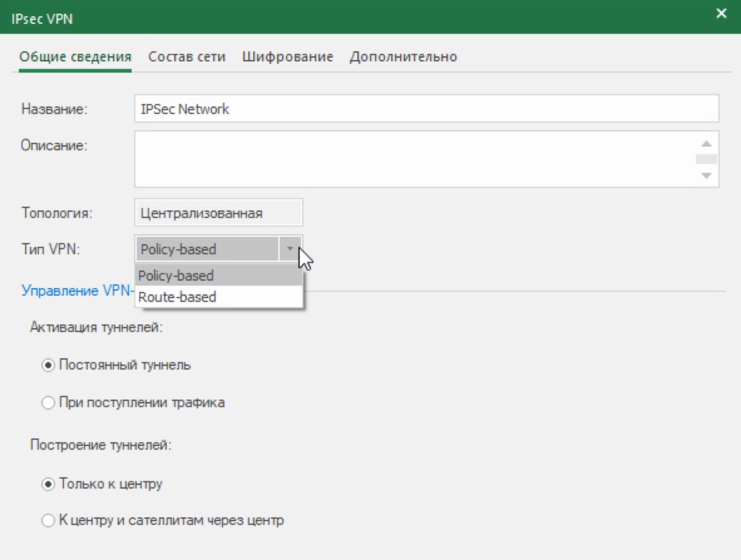Go to the Шифрование tab
Screen dimensions: 741x560
pos(287,57)
